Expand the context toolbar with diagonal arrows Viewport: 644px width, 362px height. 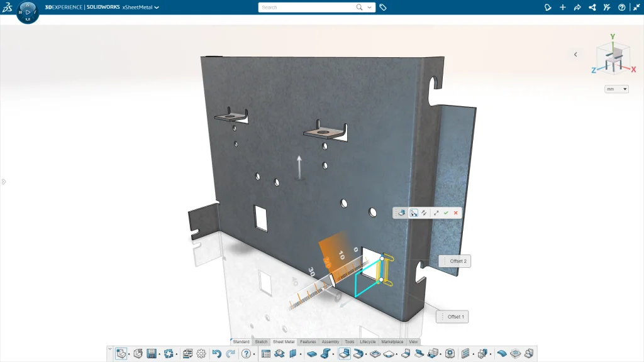pos(436,213)
